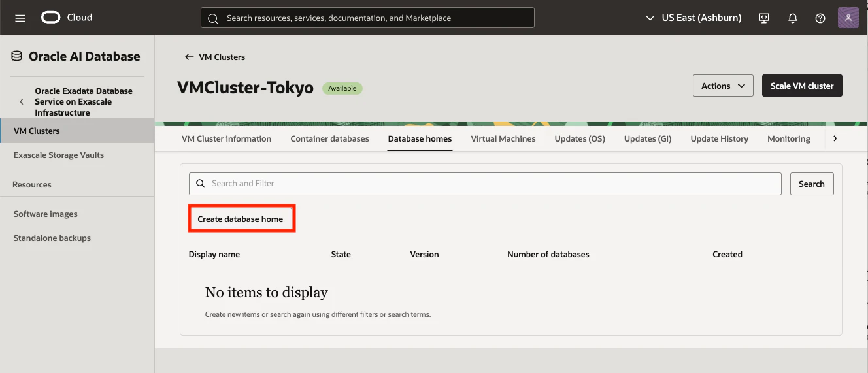Screen dimensions: 868x373
Task: Click the Resources sidebar heading
Action: [32, 184]
